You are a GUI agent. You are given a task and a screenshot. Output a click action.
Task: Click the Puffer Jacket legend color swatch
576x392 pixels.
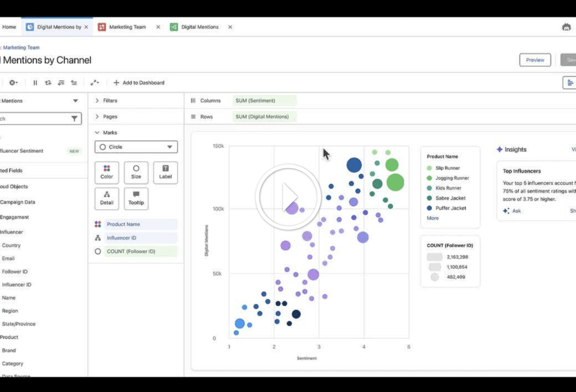point(430,208)
